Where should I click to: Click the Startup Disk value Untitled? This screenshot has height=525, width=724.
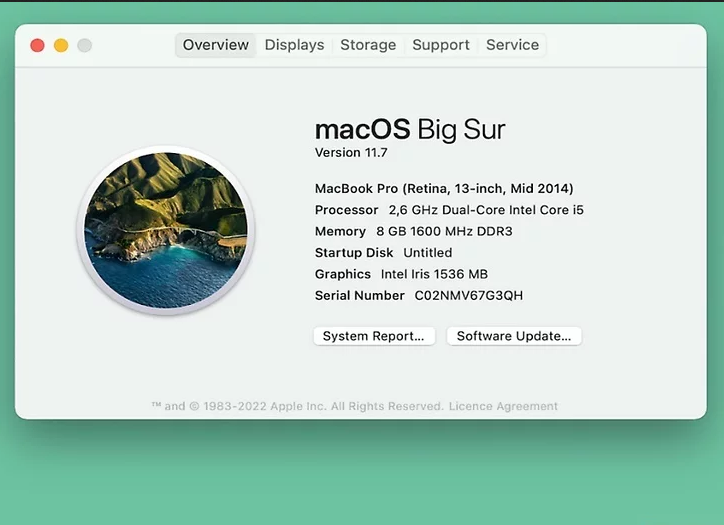[x=428, y=253]
